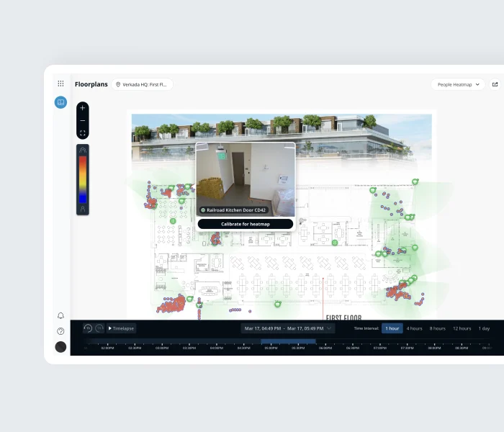The height and width of the screenshot is (432, 504).
Task: Click Calibrate for heatmap button
Action: pos(246,224)
